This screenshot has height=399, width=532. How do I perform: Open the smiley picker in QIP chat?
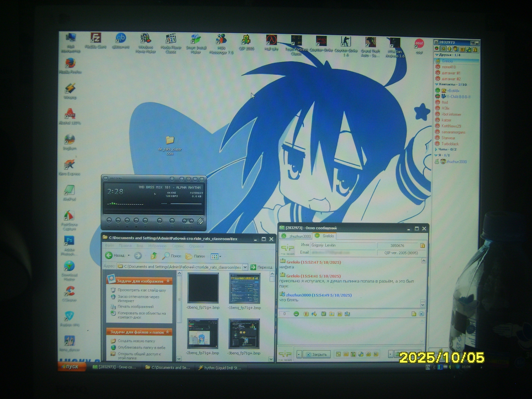(296, 314)
